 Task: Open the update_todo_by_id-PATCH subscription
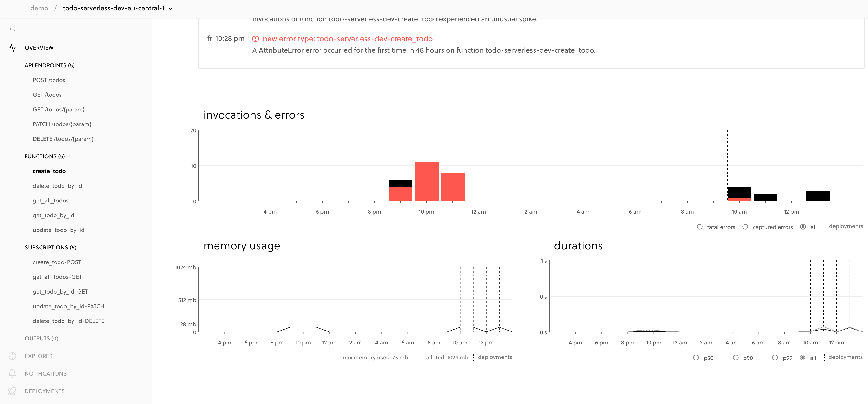pyautogui.click(x=68, y=306)
